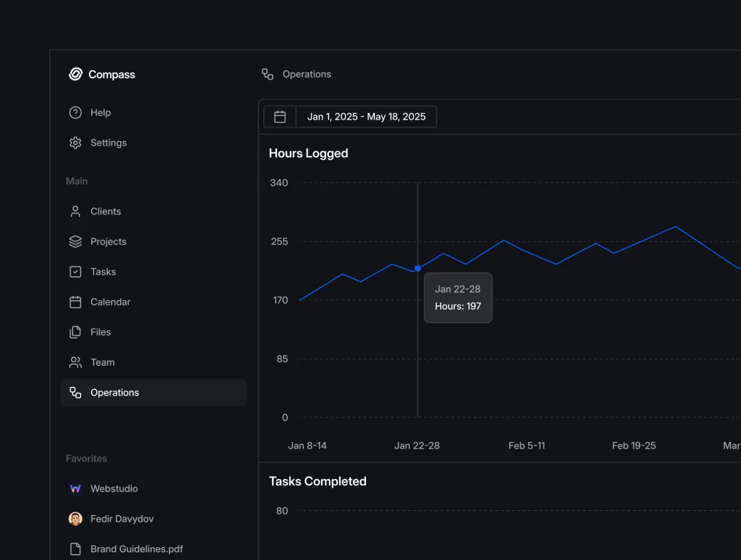This screenshot has height=560, width=741.
Task: Open Fedir Davydov favorite
Action: [x=122, y=519]
